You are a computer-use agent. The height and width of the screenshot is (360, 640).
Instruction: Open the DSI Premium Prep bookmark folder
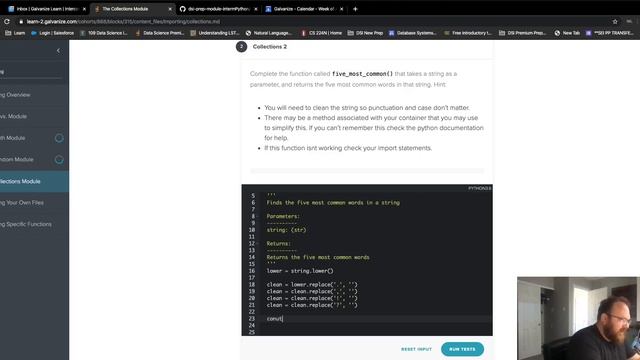click(x=522, y=33)
